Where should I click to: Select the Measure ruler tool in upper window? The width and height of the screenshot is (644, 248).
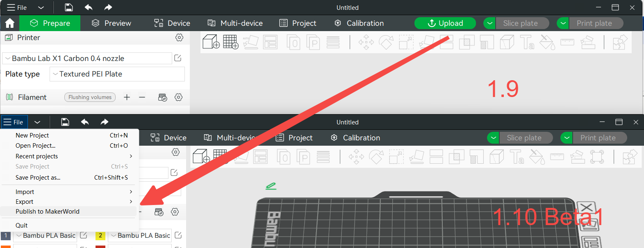(x=567, y=42)
